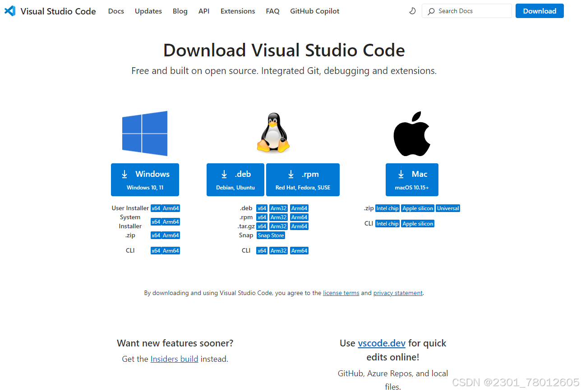Download the Windows CLI x64 build
This screenshot has width=581, height=392.
coord(156,251)
